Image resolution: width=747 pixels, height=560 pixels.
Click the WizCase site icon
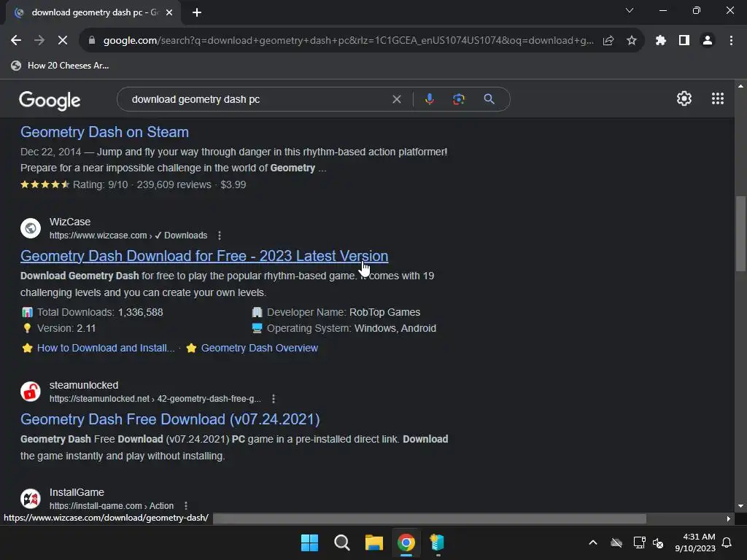(x=31, y=228)
